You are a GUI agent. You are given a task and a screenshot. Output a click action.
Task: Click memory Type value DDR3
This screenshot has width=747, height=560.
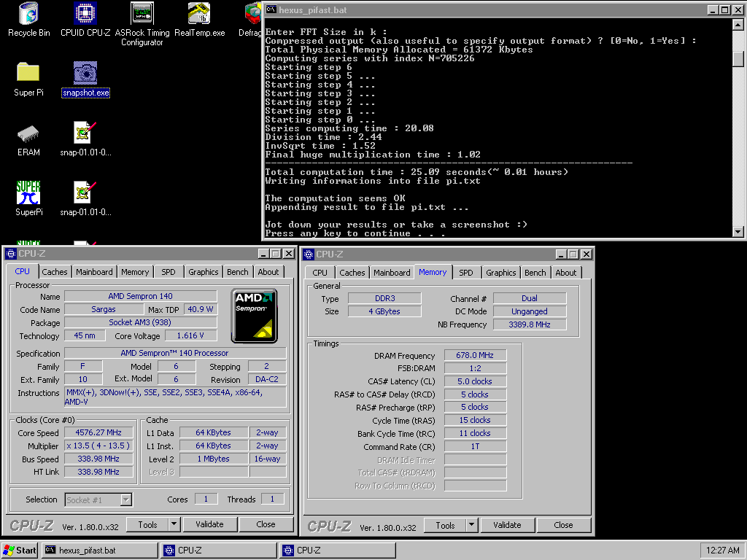pyautogui.click(x=385, y=298)
